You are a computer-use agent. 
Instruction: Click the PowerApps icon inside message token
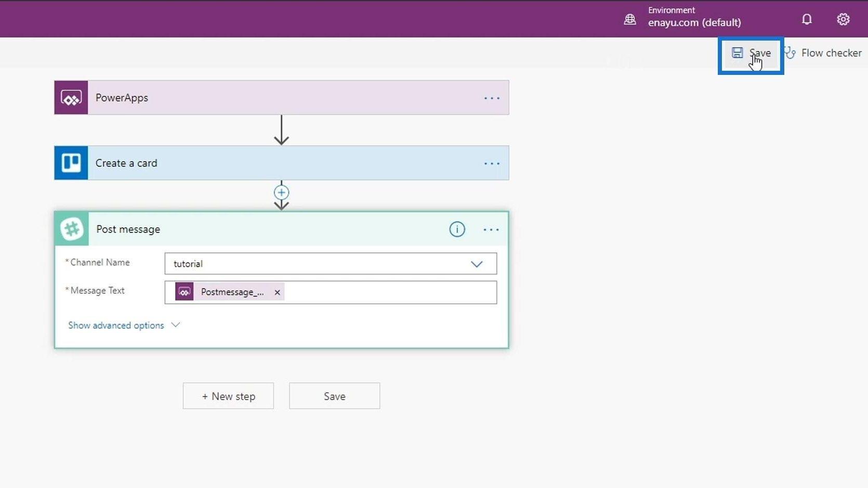(185, 292)
